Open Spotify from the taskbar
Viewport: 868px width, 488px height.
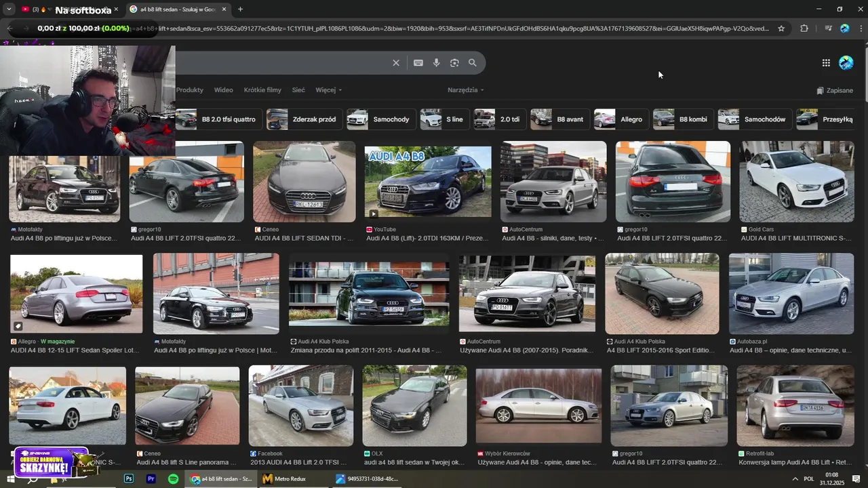click(174, 479)
